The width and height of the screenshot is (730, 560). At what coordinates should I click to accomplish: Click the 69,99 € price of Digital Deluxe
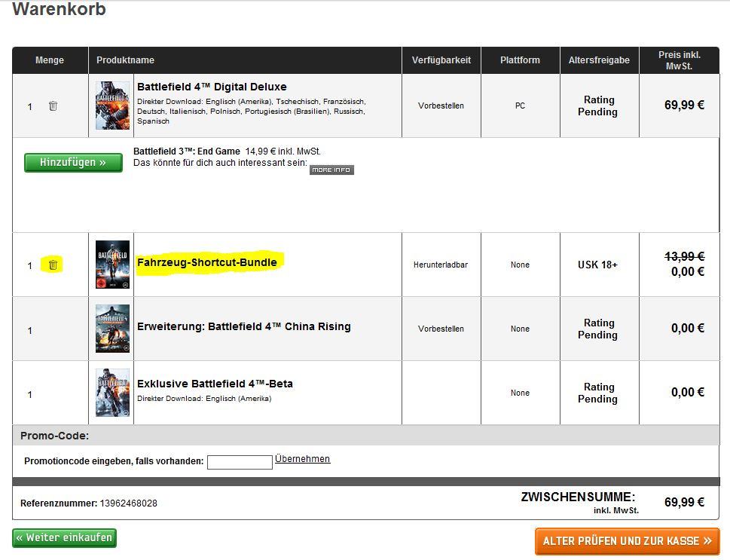pos(684,106)
